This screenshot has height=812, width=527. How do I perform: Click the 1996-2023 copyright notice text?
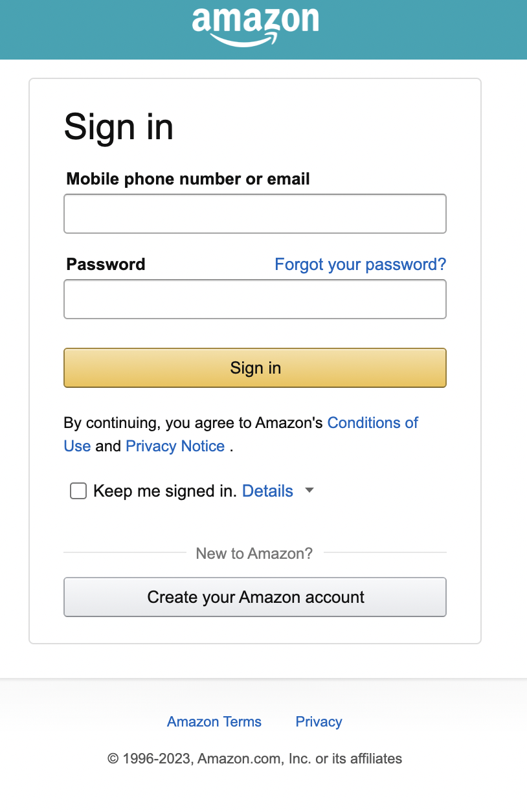click(254, 758)
